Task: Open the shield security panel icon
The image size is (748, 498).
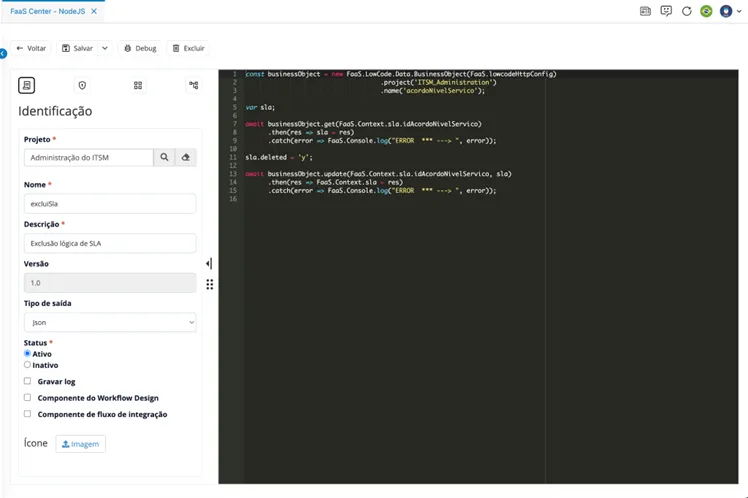Action: [82, 85]
